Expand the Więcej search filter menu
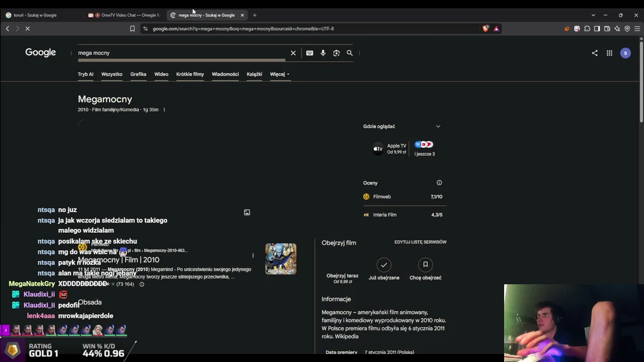Image resolution: width=644 pixels, height=362 pixels. tap(280, 74)
